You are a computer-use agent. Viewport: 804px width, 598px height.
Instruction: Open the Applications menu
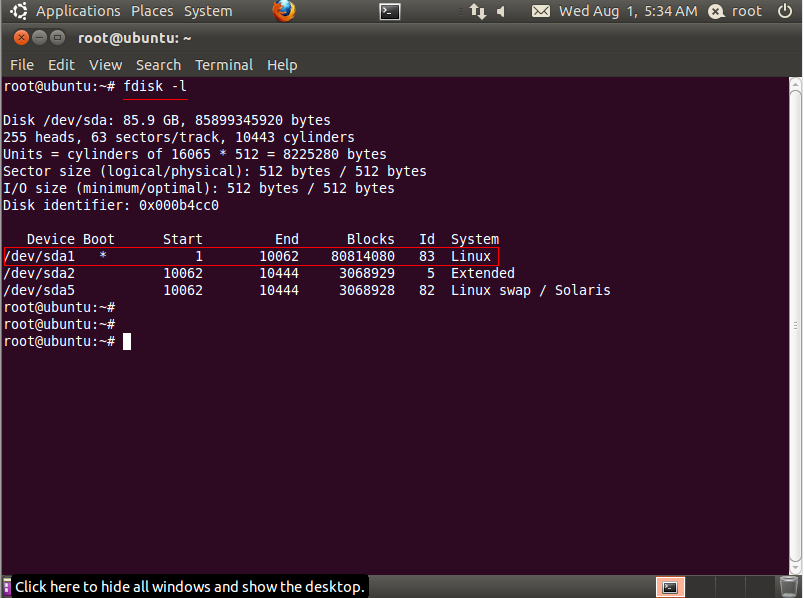[78, 11]
